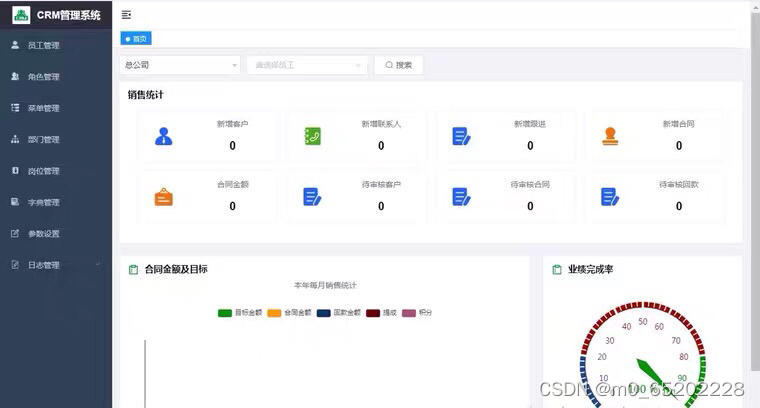Click the CRM管理系统 title text
This screenshot has width=760, height=408.
click(69, 15)
